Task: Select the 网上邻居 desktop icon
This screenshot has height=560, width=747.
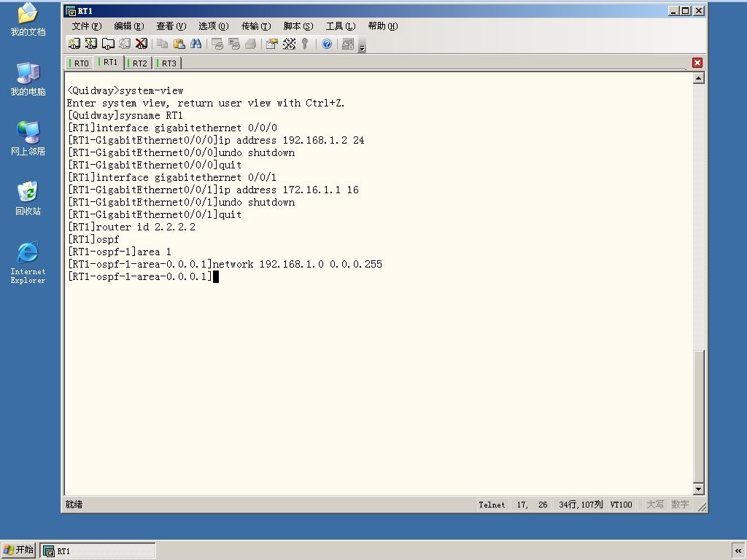Action: (28, 139)
